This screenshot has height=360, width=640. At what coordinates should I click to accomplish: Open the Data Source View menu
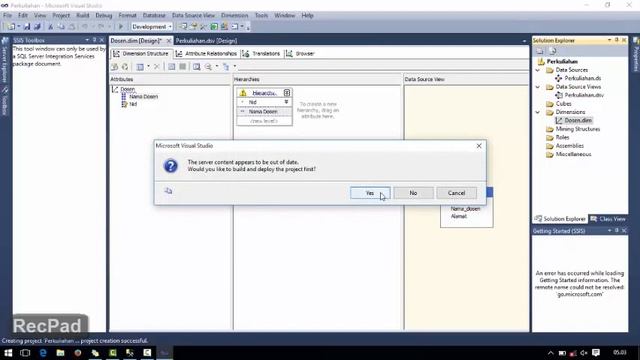[193, 16]
